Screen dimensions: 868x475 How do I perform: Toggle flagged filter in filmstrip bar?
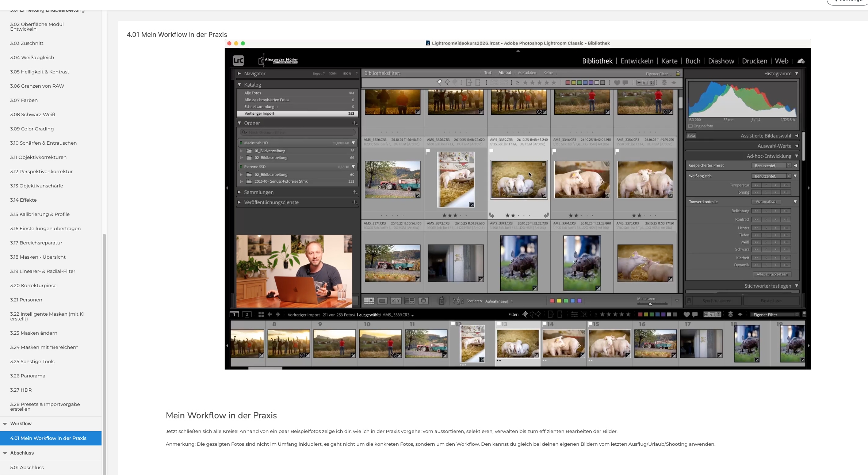coord(525,314)
